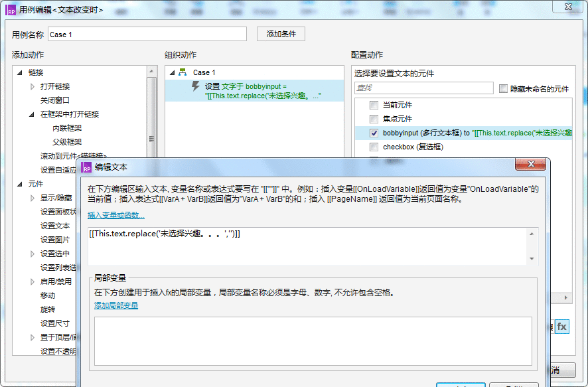Check the 焦点元件 checkbox
This screenshot has width=588, height=387.
pos(374,119)
